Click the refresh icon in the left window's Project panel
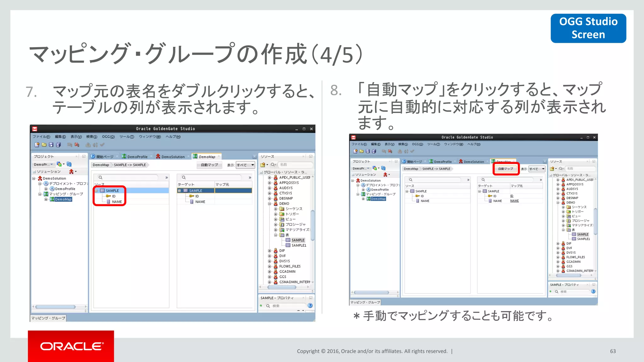Image resolution: width=644 pixels, height=362 pixels. 69,164
